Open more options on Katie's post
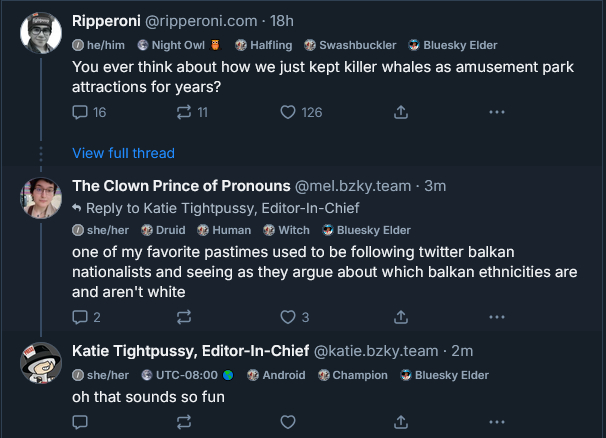The width and height of the screenshot is (606, 438). [x=496, y=422]
